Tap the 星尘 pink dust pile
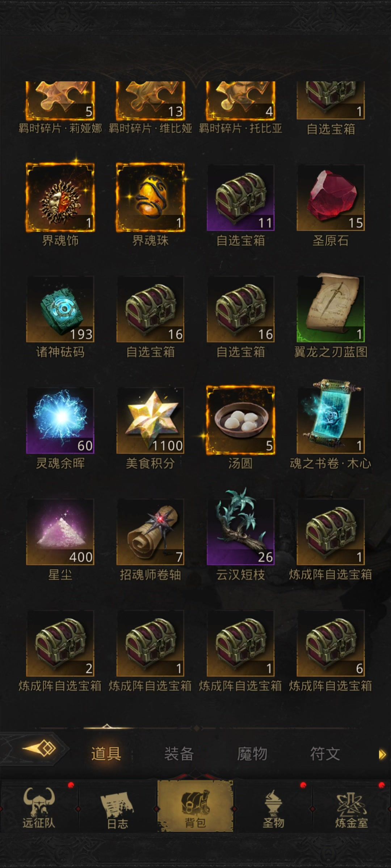This screenshot has height=868, width=391. [x=60, y=532]
